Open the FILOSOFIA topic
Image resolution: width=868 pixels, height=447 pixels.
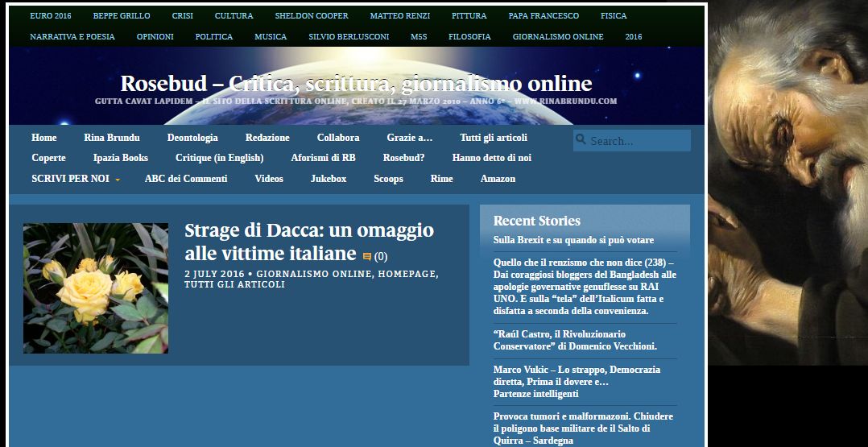[469, 36]
